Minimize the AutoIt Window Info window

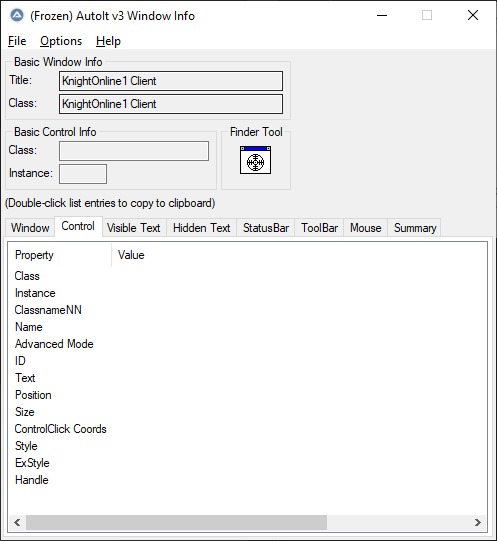click(x=382, y=16)
